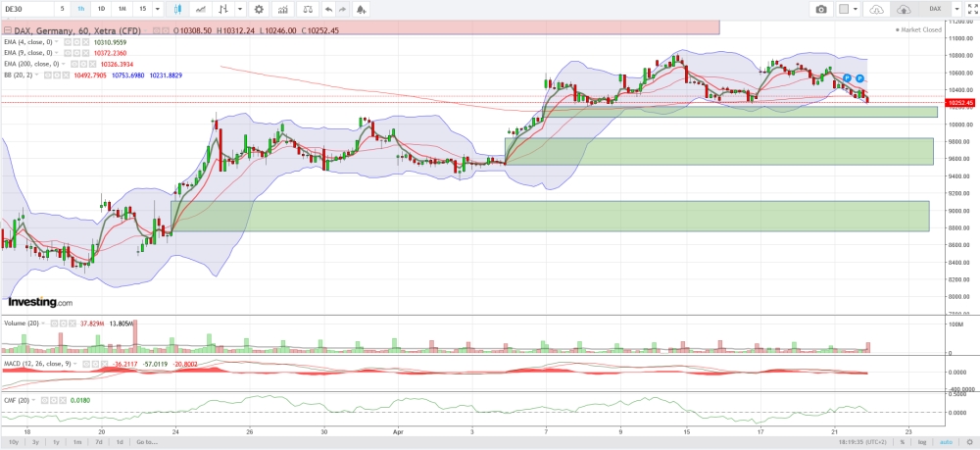980x450 pixels.
Task: Select the 5 minute timeframe
Action: tap(62, 9)
